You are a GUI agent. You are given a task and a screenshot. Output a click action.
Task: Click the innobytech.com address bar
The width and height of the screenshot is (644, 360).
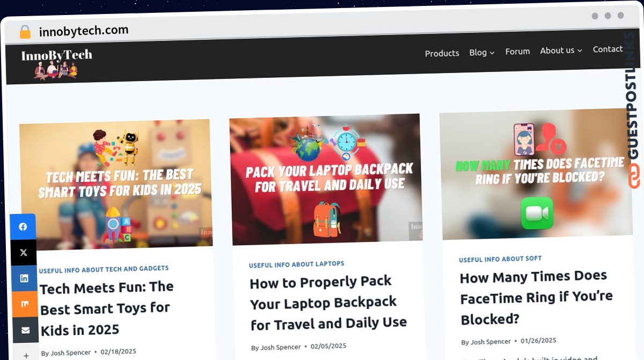tap(84, 31)
